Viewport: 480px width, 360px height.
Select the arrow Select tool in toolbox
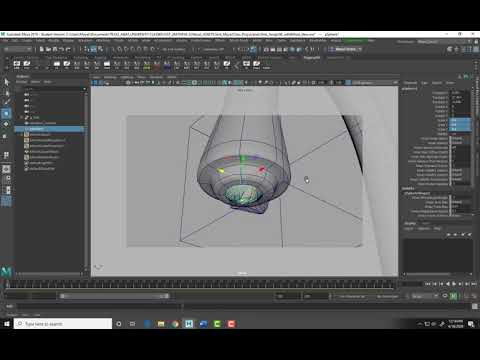[6, 82]
